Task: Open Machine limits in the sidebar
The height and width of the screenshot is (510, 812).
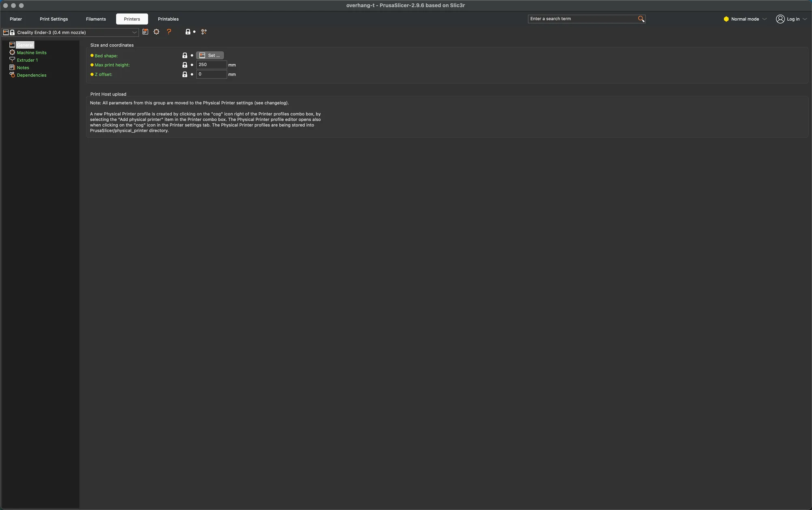Action: click(32, 52)
